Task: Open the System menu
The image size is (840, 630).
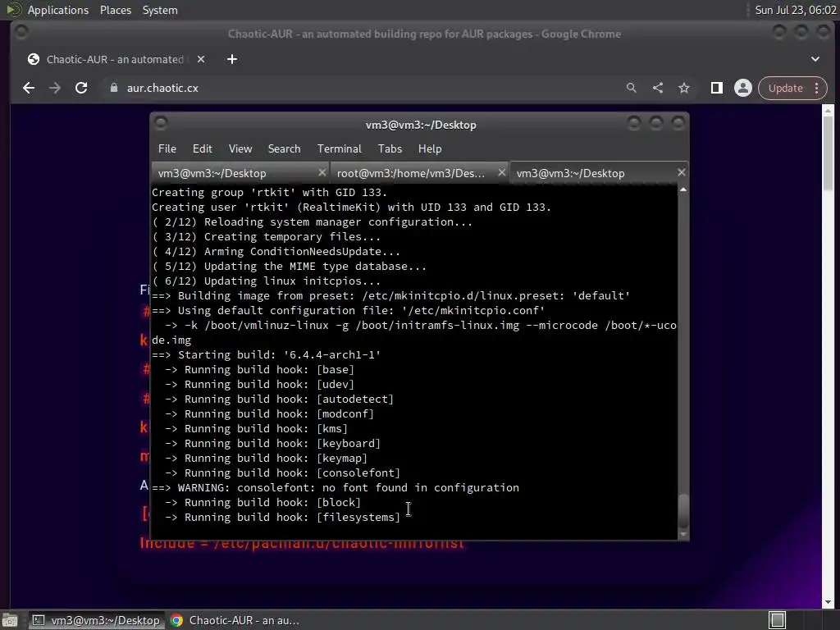Action: pyautogui.click(x=160, y=10)
